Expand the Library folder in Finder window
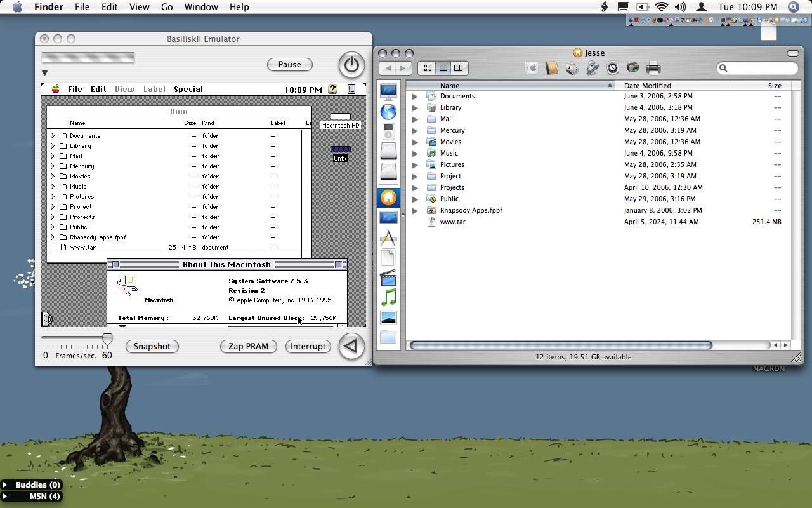812x508 pixels. [x=415, y=108]
